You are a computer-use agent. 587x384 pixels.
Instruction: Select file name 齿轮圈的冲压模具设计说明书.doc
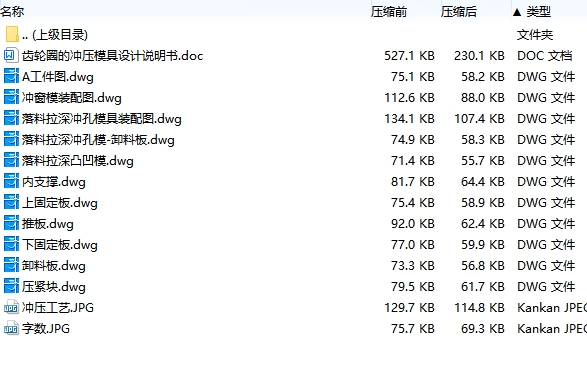click(x=112, y=56)
